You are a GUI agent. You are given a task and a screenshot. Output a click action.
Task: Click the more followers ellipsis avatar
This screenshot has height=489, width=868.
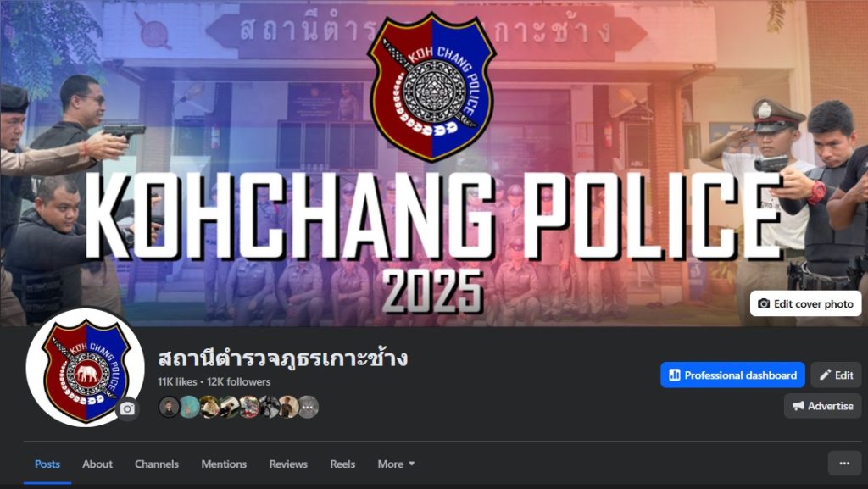[309, 407]
